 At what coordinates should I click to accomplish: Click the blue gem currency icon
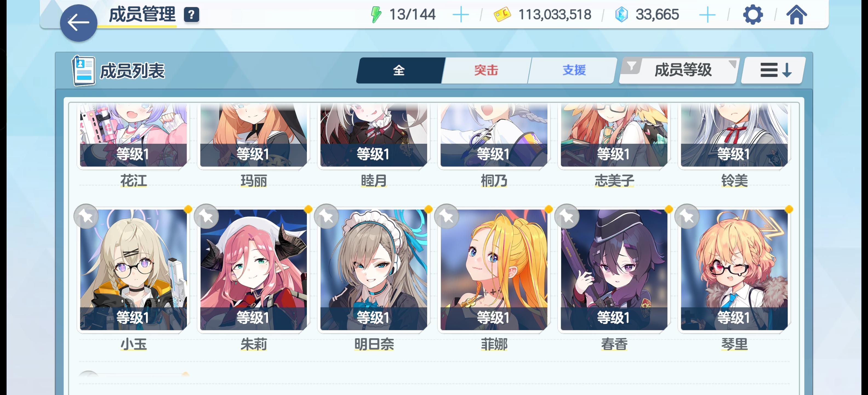pyautogui.click(x=621, y=15)
